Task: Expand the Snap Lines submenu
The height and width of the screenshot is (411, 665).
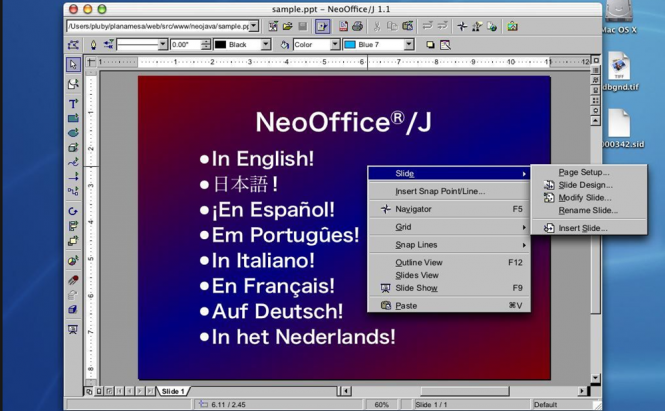Action: pyautogui.click(x=524, y=245)
